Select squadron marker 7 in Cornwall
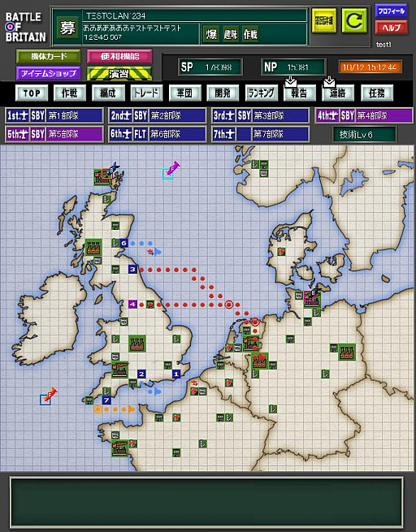The width and height of the screenshot is (416, 532). click(x=106, y=400)
